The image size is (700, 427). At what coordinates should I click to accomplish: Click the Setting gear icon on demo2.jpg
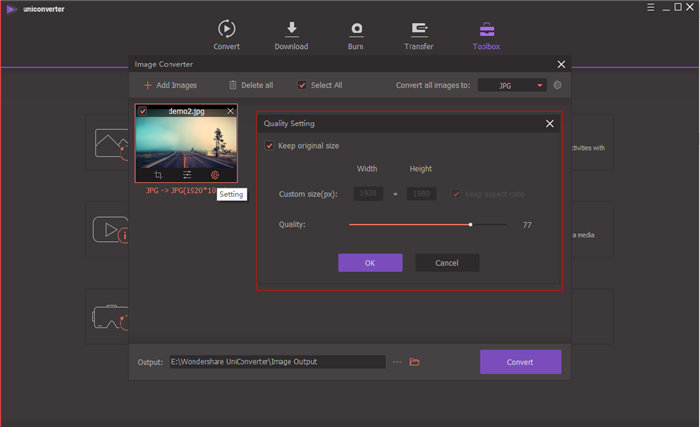point(214,174)
